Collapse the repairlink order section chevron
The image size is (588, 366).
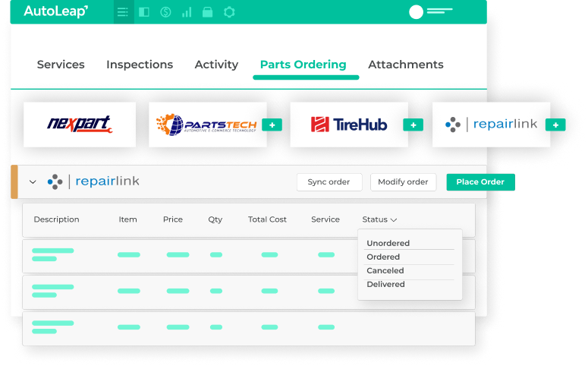(33, 182)
